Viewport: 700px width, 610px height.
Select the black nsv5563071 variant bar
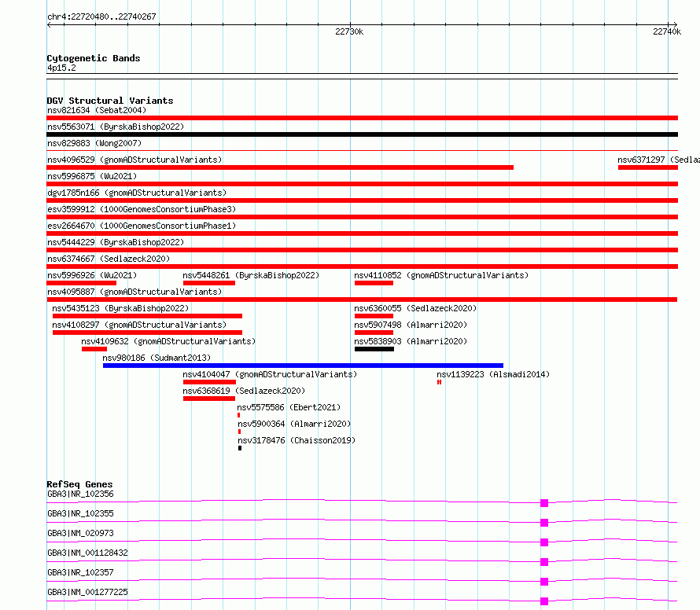pos(362,134)
